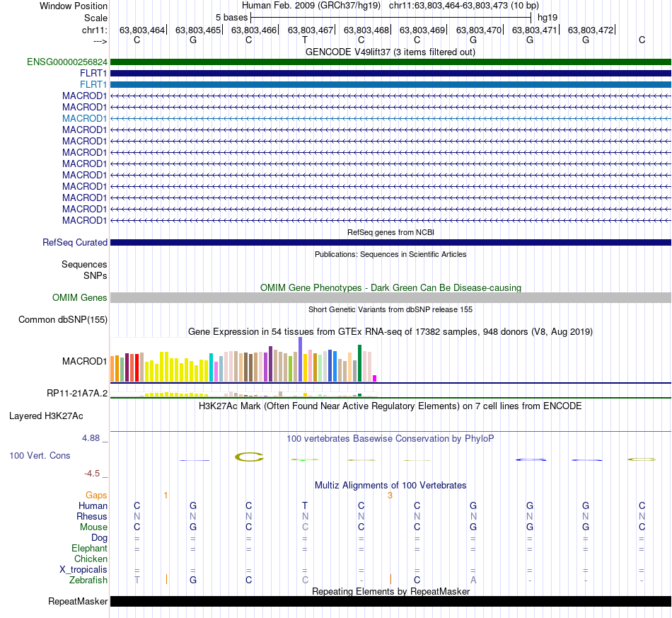Click the A base in the Zebrafish row
The width and height of the screenshot is (672, 618).
[473, 580]
